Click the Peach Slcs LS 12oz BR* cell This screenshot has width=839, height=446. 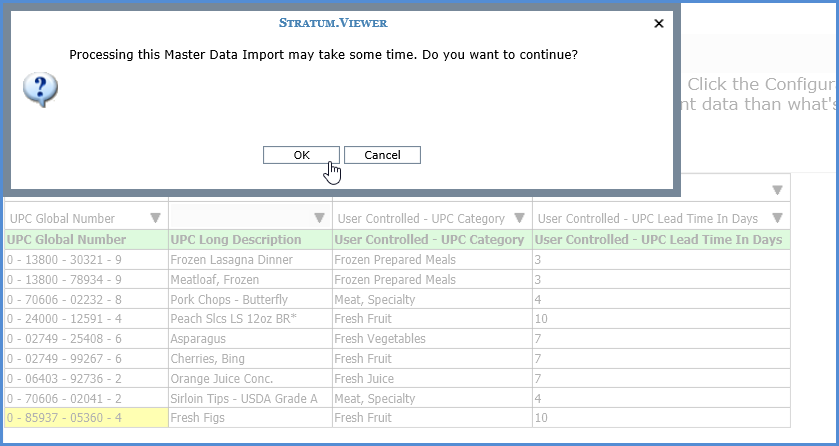click(x=229, y=319)
